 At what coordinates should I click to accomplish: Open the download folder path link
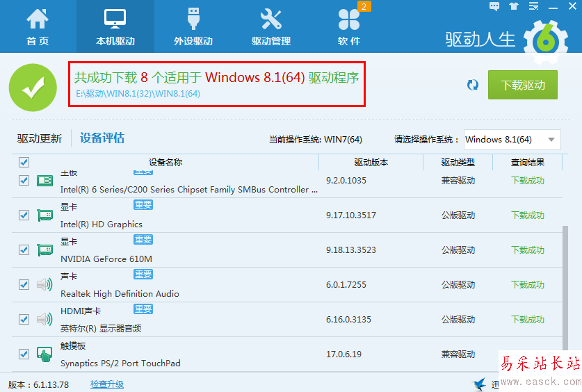[138, 94]
